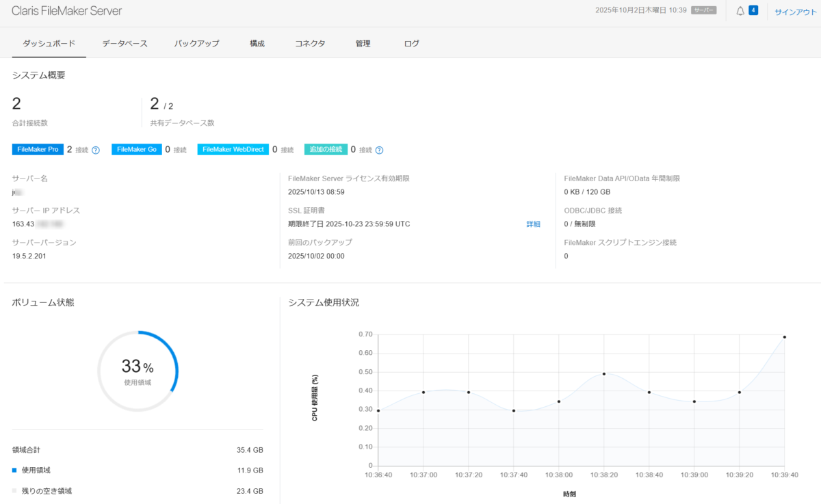Open the バックアップ tab

coord(196,43)
